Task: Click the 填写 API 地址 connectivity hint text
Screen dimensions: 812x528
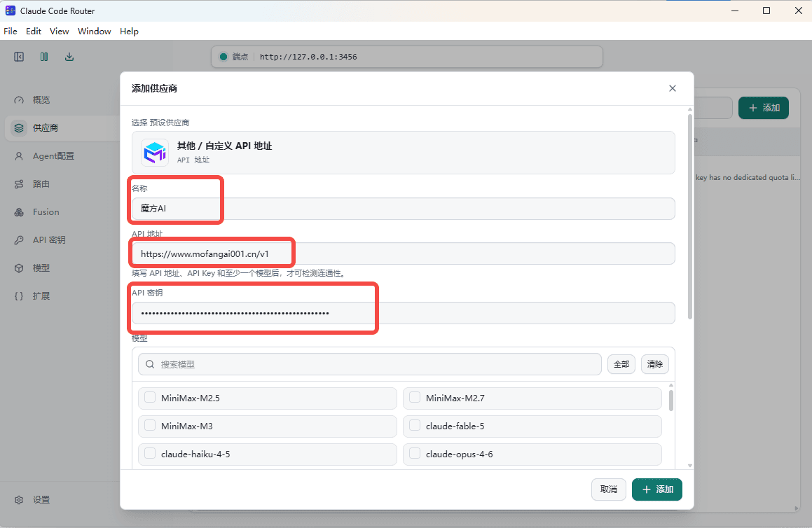Action: coord(239,273)
